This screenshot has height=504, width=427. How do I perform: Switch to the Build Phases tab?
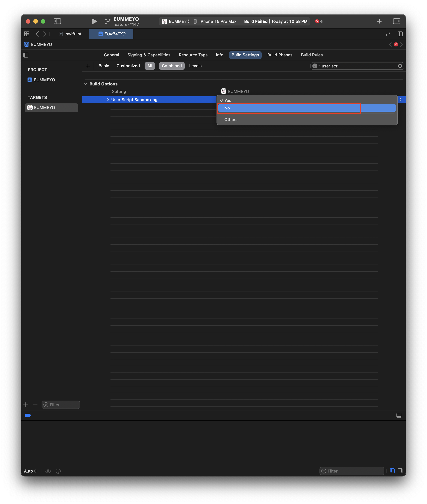280,55
